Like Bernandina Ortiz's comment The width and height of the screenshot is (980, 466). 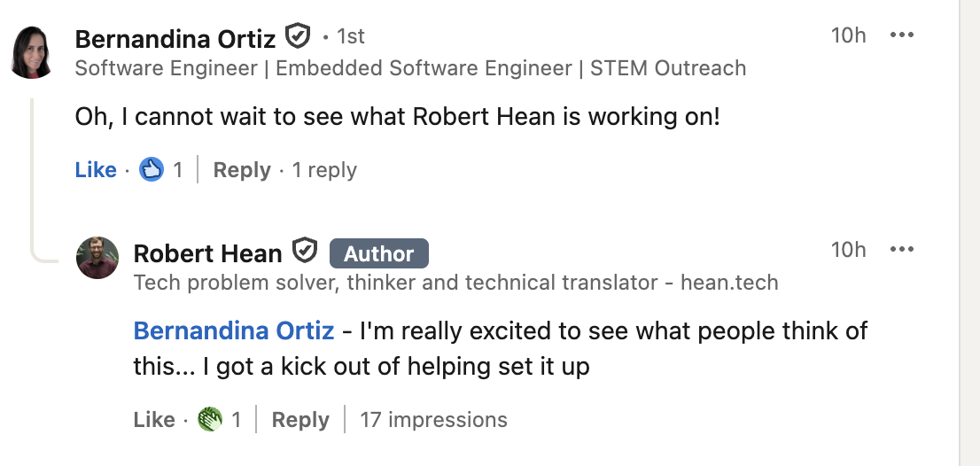96,170
